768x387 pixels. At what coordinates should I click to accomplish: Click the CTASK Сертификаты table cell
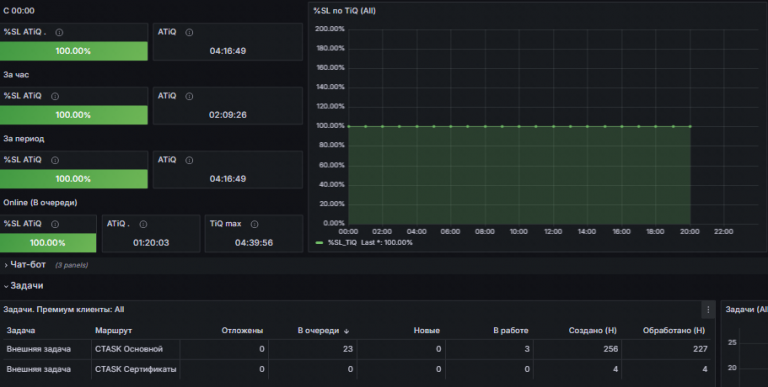[x=136, y=369]
